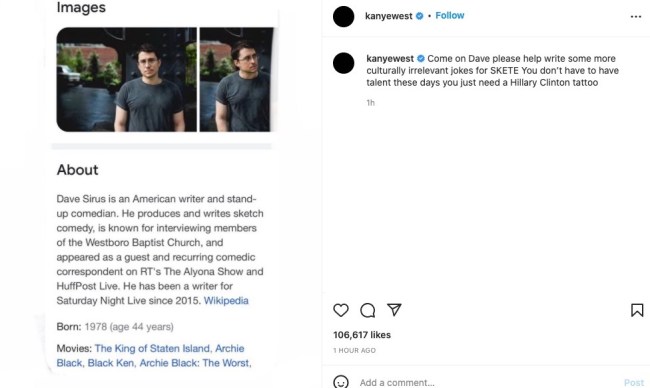Image resolution: width=650 pixels, height=388 pixels.
Task: Open comments via the speech bubble icon
Action: pyautogui.click(x=367, y=310)
